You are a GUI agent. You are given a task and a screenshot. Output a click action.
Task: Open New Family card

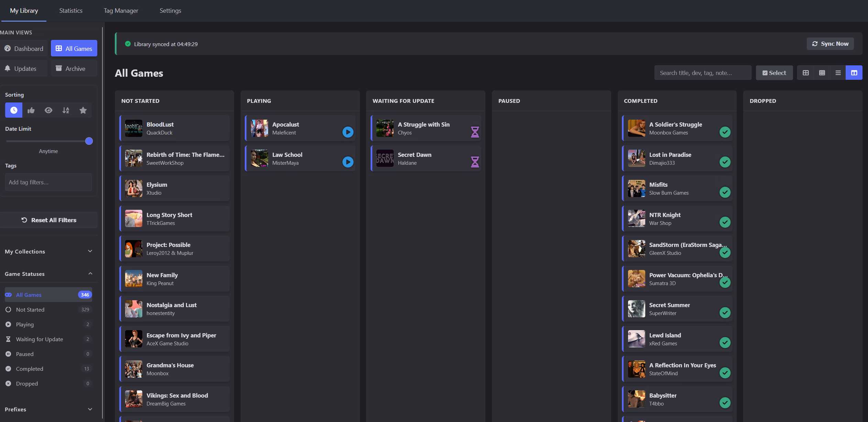click(175, 279)
